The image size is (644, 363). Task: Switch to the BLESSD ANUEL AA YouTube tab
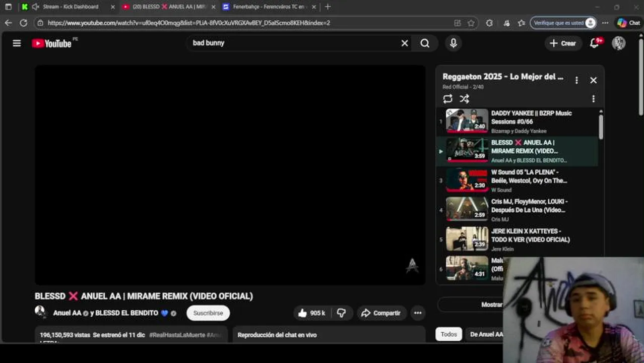(169, 7)
